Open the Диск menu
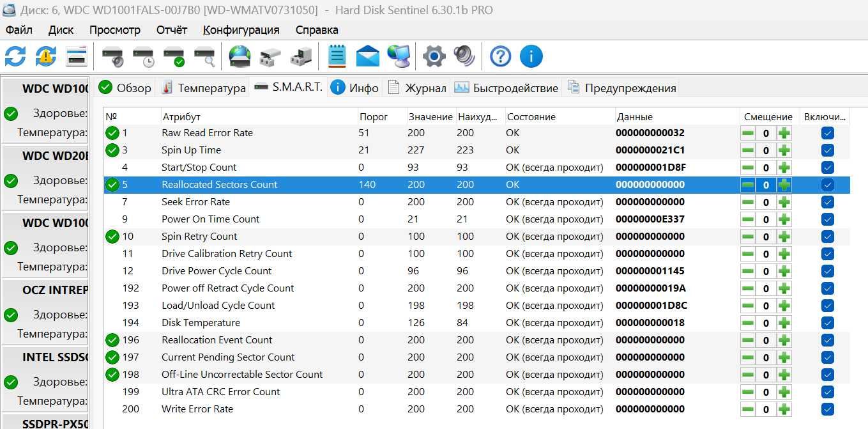Viewport: 868px width, 429px height. coord(61,30)
